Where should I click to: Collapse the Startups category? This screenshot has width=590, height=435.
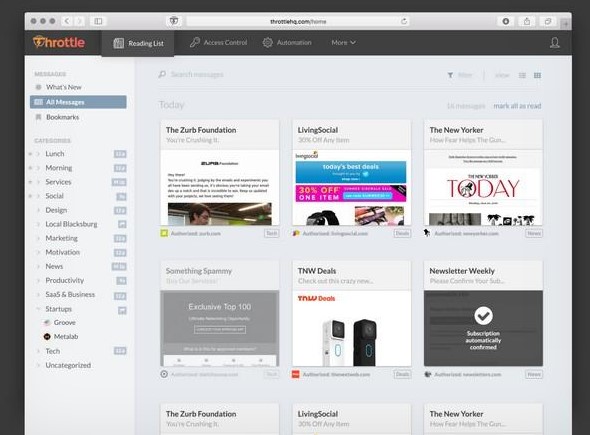click(x=38, y=309)
